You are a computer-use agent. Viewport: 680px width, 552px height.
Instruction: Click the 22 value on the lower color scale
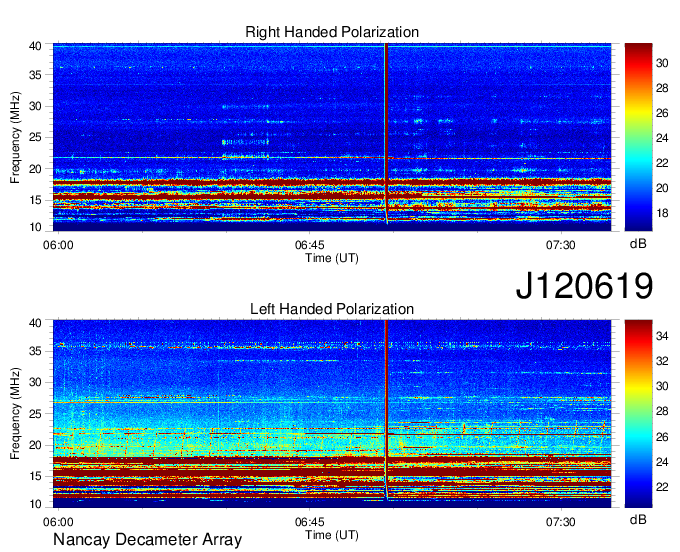pyautogui.click(x=662, y=487)
